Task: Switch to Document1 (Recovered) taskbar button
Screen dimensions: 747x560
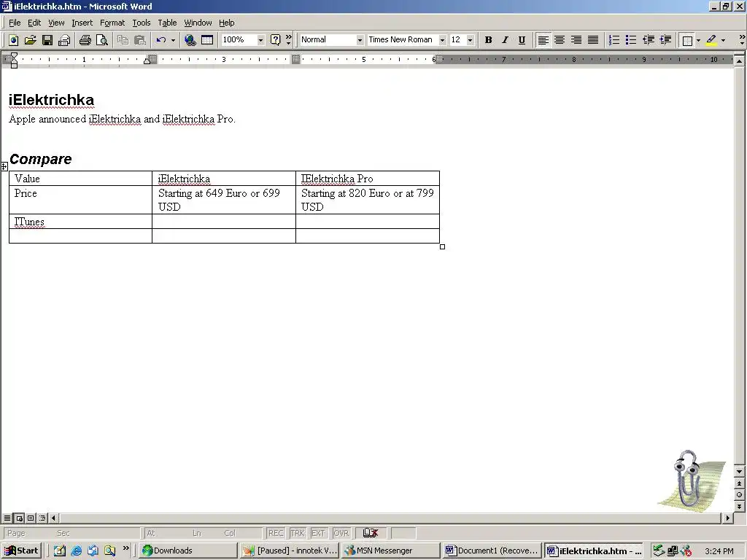Action: pos(492,551)
